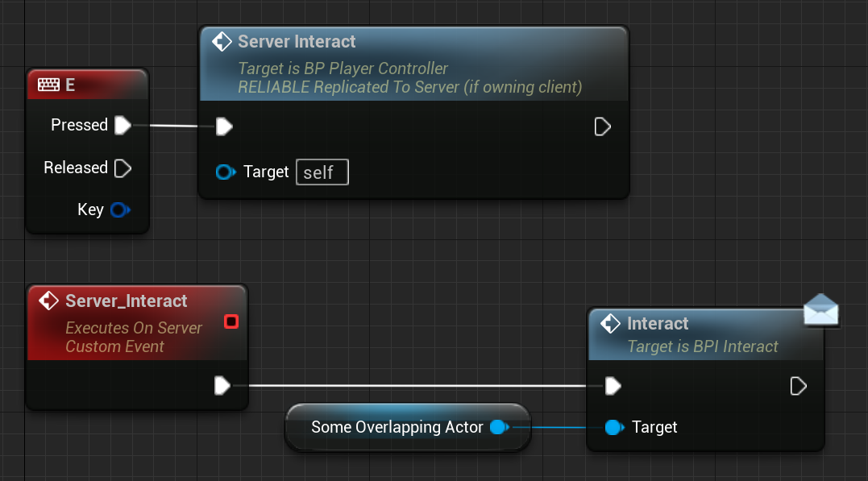Viewport: 868px width, 481px height.
Task: Click the red square on Server_Interact event
Action: click(x=231, y=321)
